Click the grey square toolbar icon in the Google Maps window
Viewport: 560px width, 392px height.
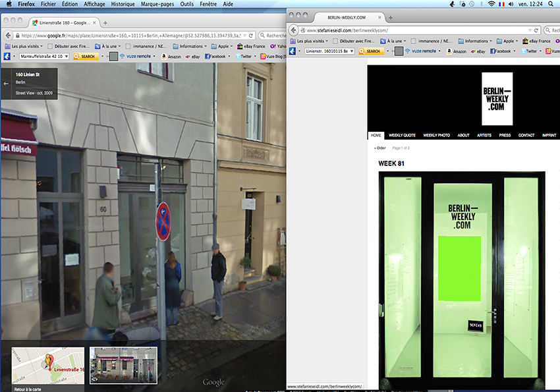click(113, 57)
